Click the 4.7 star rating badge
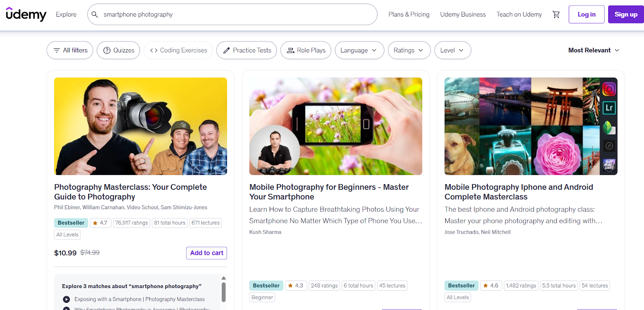The height and width of the screenshot is (310, 644). pyautogui.click(x=100, y=223)
